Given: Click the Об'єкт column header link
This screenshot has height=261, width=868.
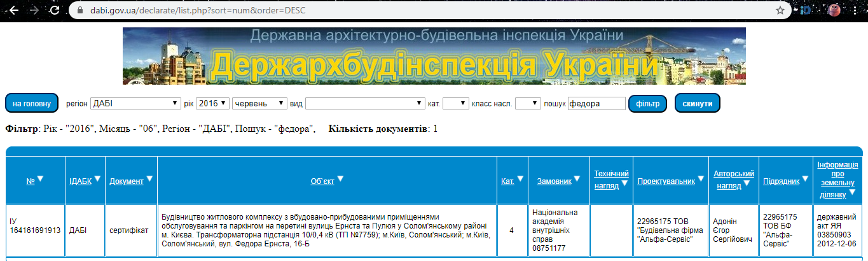Looking at the screenshot, I should click(x=322, y=181).
